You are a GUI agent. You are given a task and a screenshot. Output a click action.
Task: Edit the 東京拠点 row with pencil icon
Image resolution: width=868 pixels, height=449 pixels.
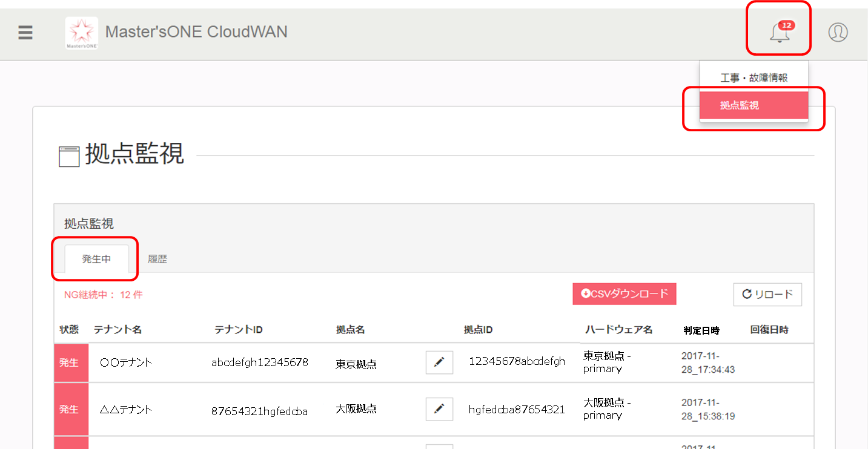[439, 362]
